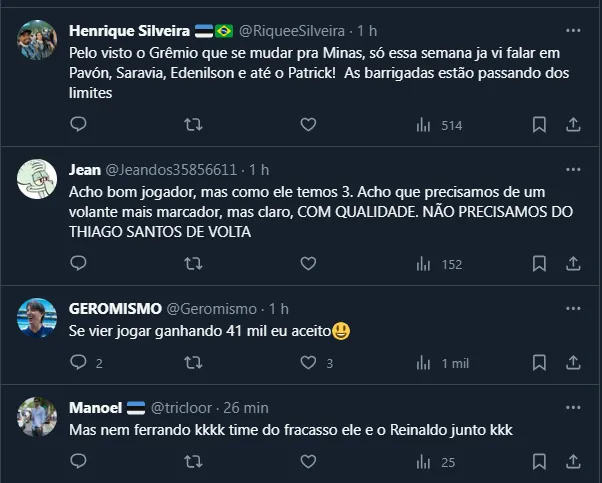Reply to Henrique Silveira's tweet
Image resolution: width=602 pixels, height=483 pixels.
pos(79,125)
